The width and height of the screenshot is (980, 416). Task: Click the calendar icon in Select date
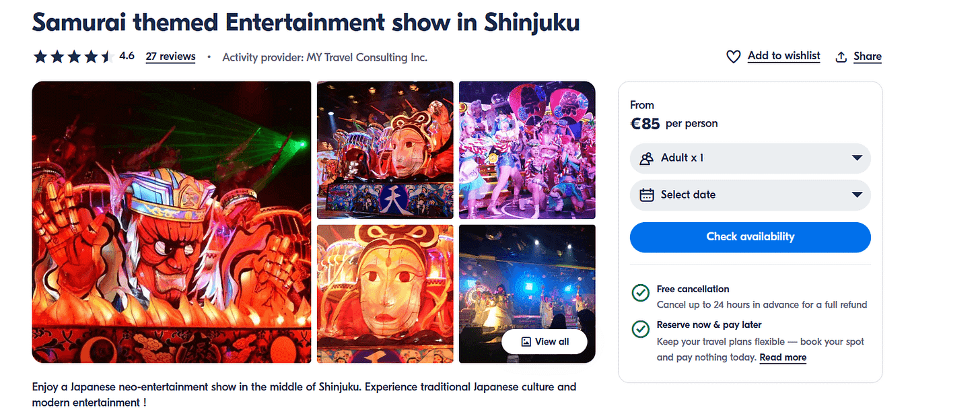point(647,195)
